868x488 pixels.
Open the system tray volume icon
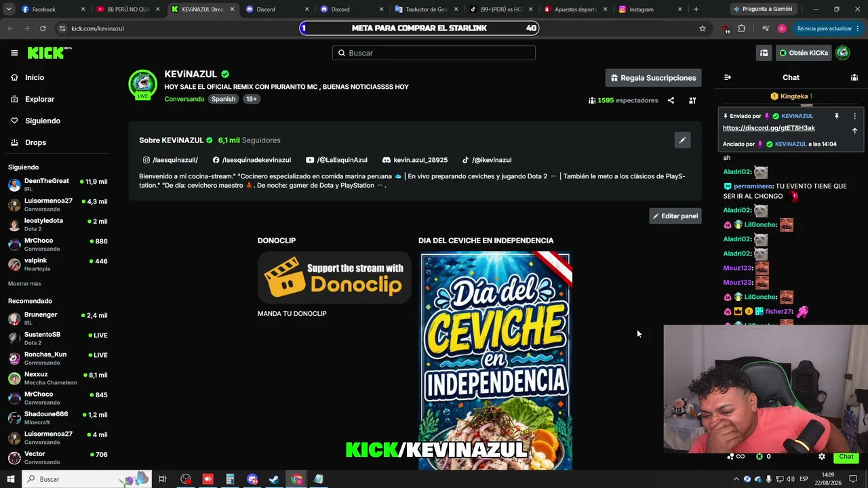point(789,479)
